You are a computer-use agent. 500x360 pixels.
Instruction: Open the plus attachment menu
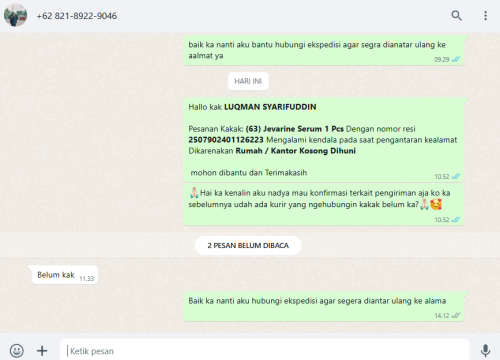click(x=42, y=351)
